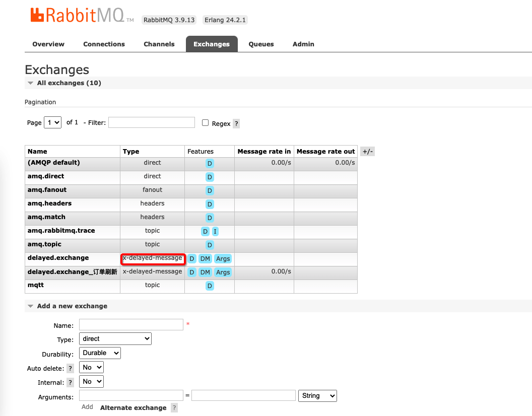Viewport: 532px width, 416px height.
Task: Click the D badge in amq.fanout row
Action: click(210, 191)
